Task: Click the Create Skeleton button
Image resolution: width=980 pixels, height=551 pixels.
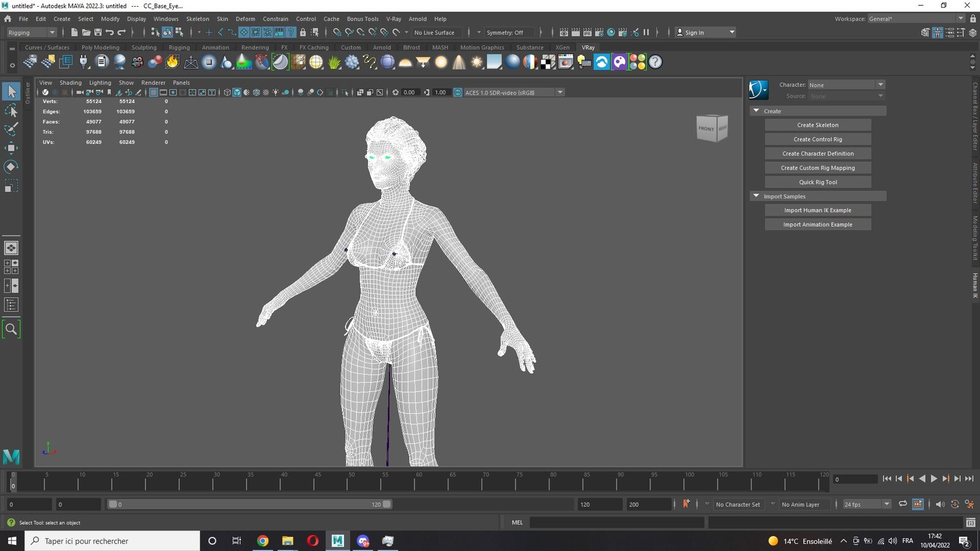Action: 818,125
